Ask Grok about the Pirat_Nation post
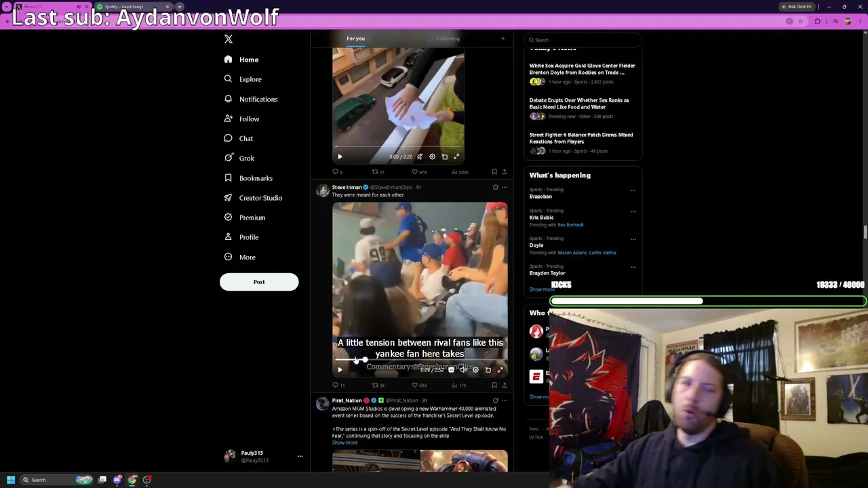 (495, 401)
